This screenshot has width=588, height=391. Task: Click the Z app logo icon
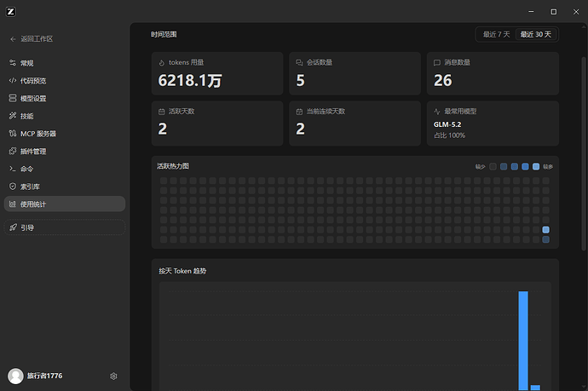11,12
